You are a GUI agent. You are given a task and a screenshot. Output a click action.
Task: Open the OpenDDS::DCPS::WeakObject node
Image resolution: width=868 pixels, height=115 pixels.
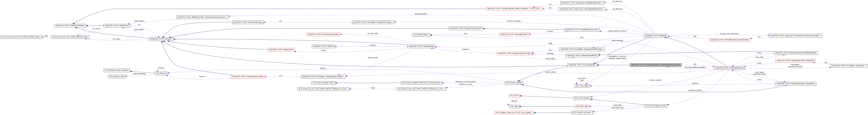click(117, 26)
